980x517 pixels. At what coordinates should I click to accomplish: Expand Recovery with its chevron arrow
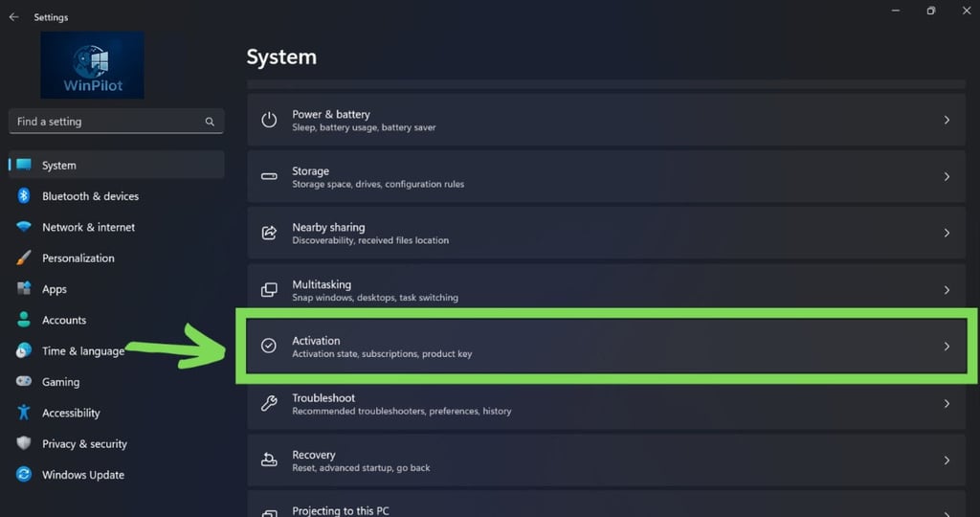pyautogui.click(x=947, y=461)
